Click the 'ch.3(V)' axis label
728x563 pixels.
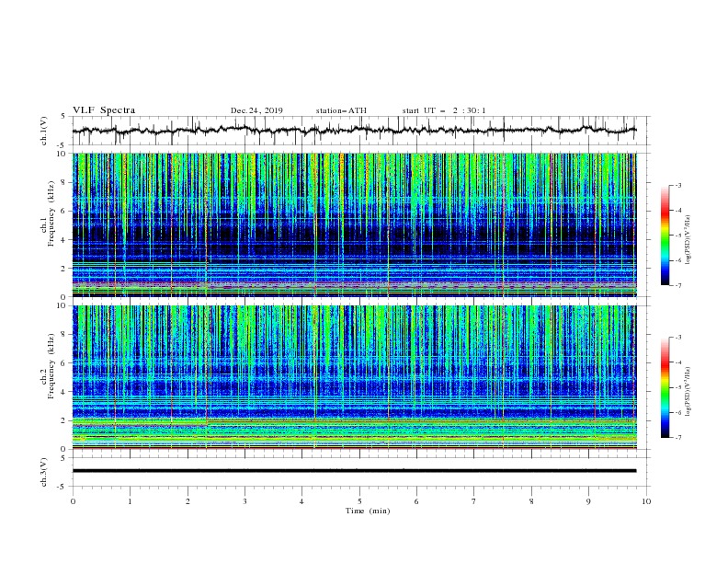coord(44,472)
